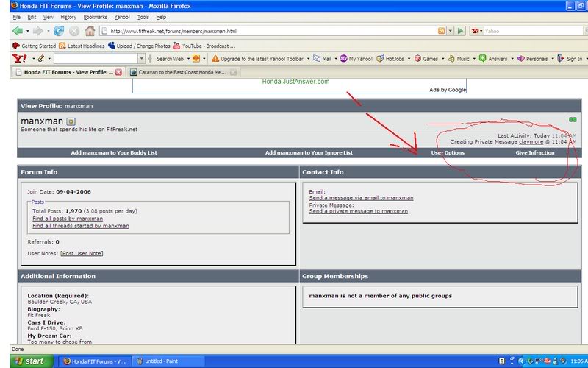588x368 pixels.
Task: Click the Yahoo search box in navigation bar
Action: [533, 31]
